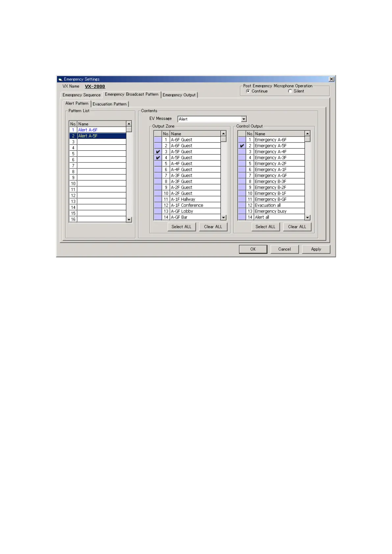Viewport: 392px width, 554px height.
Task: Close the Emergency Settings window
Action: (331, 79)
